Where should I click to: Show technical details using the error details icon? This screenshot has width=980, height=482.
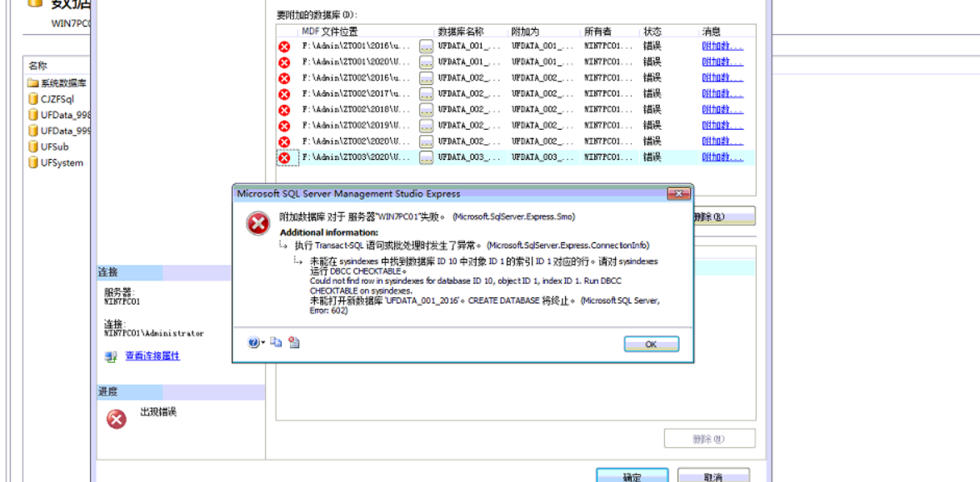(x=294, y=342)
